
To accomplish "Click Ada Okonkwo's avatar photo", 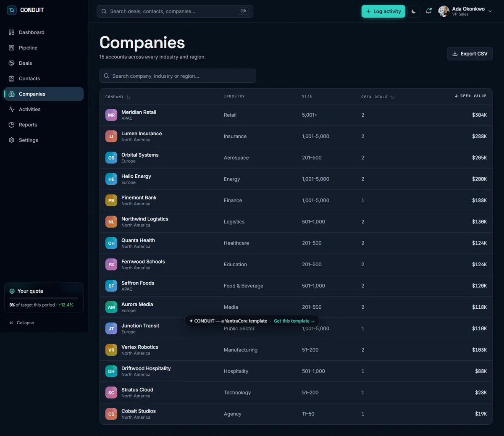I will pos(444,11).
